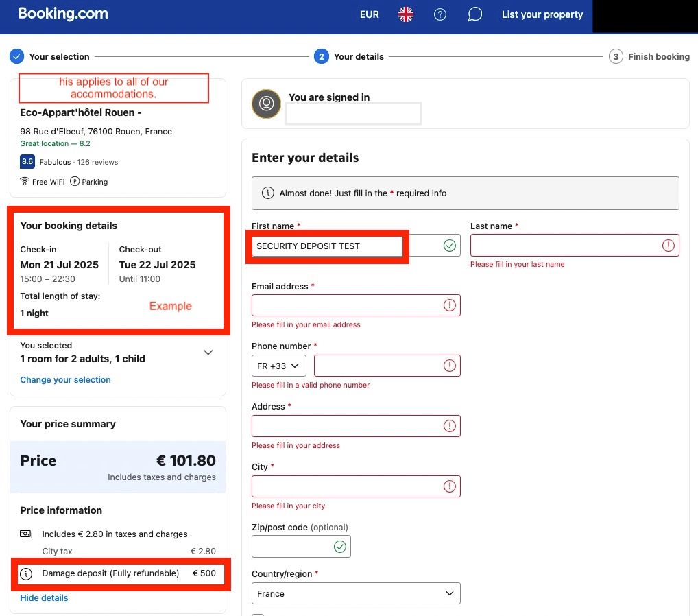Click the 'Hide details' link
The image size is (698, 616).
click(44, 597)
